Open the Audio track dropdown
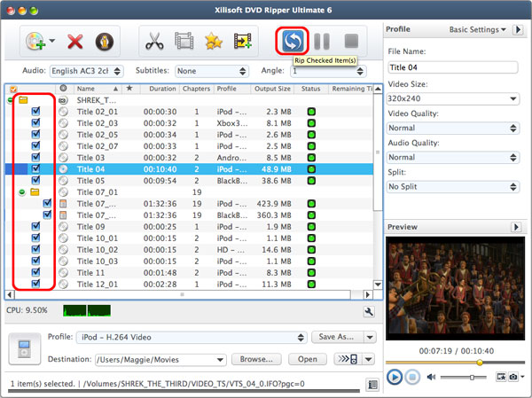The width and height of the screenshot is (532, 398). pos(87,71)
